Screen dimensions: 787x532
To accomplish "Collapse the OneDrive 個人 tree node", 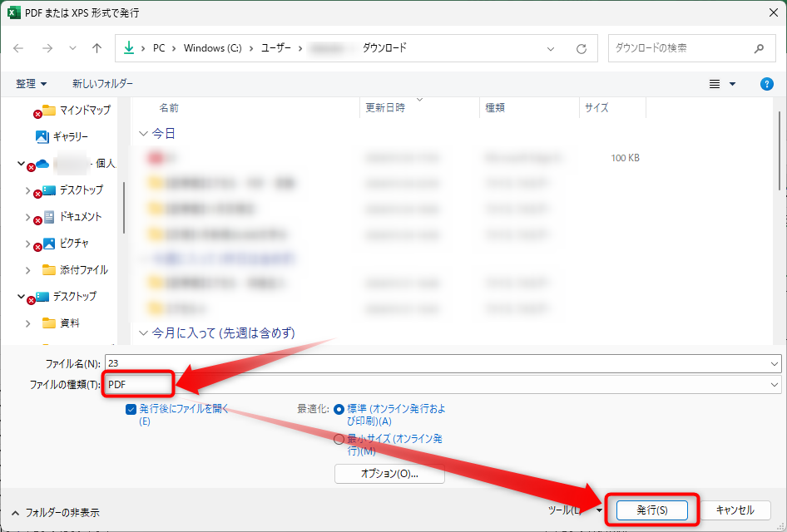I will (21, 163).
